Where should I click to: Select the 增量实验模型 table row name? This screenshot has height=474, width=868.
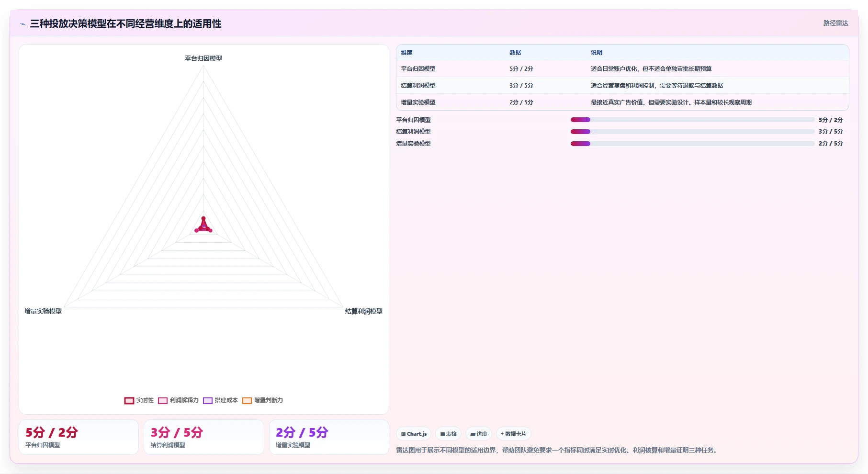coord(418,102)
